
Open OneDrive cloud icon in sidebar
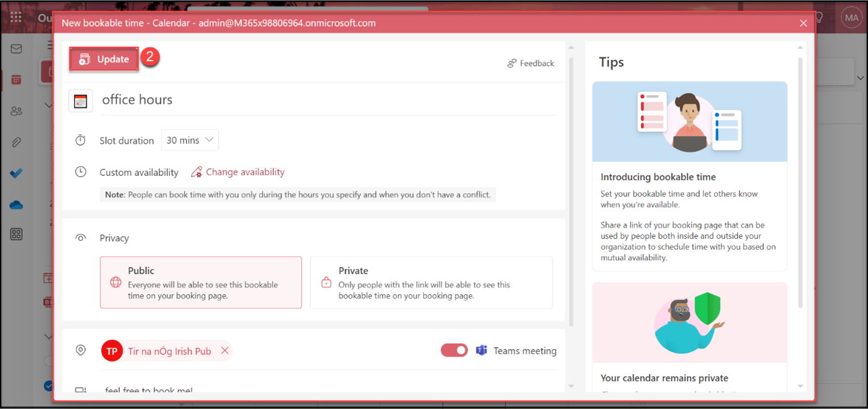(x=16, y=205)
